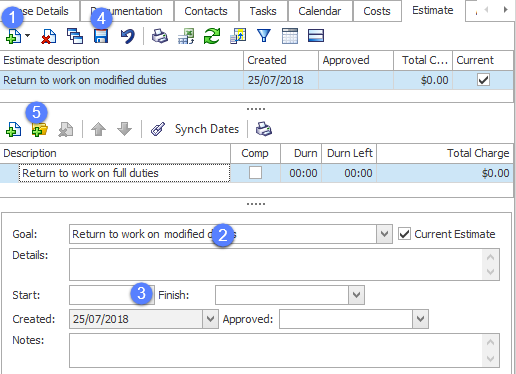Image resolution: width=516 pixels, height=374 pixels.
Task: Click the add new estimate icon
Action: tap(13, 36)
